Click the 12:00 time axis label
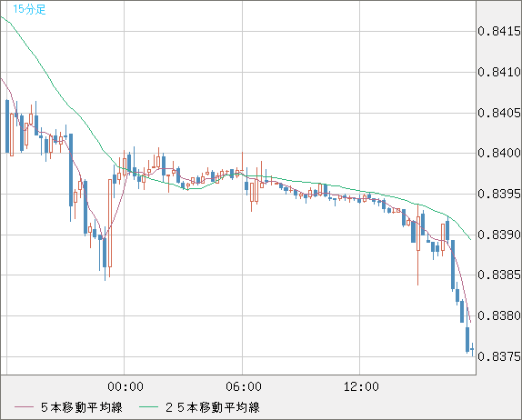This screenshot has height=420, width=522. click(361, 386)
